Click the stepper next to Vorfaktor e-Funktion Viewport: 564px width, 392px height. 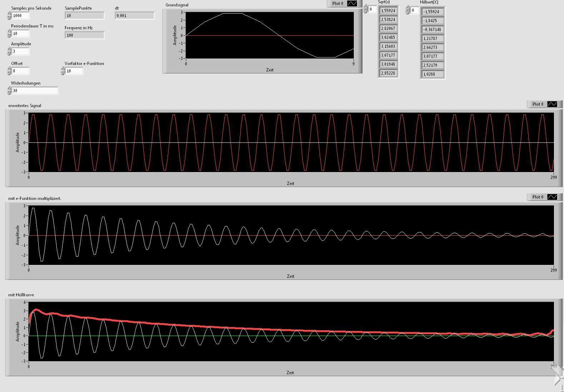point(63,71)
